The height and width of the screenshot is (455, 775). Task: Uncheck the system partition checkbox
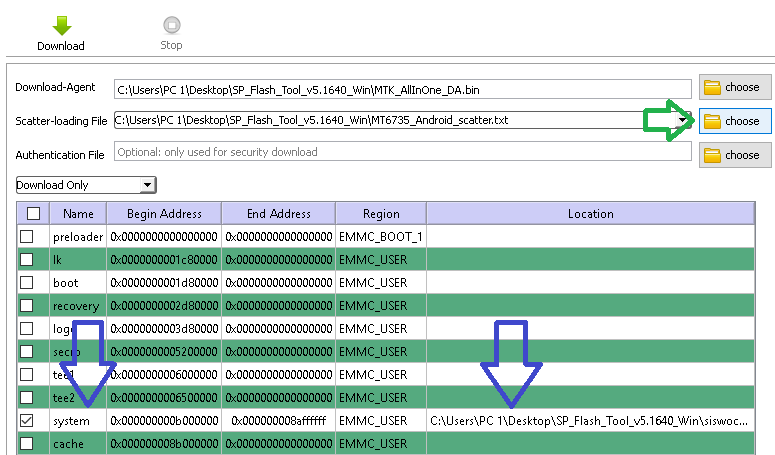tap(27, 420)
